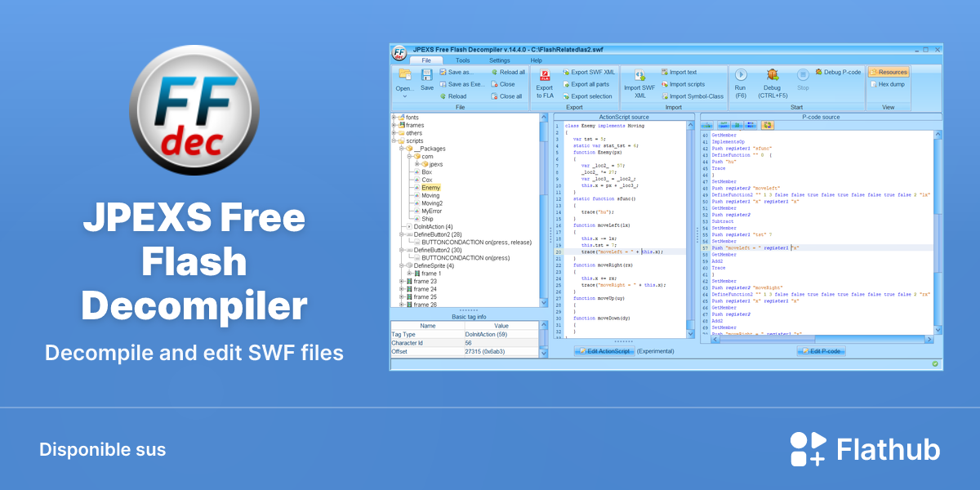The height and width of the screenshot is (490, 980).
Task: Click Reload in the File group
Action: pyautogui.click(x=452, y=96)
